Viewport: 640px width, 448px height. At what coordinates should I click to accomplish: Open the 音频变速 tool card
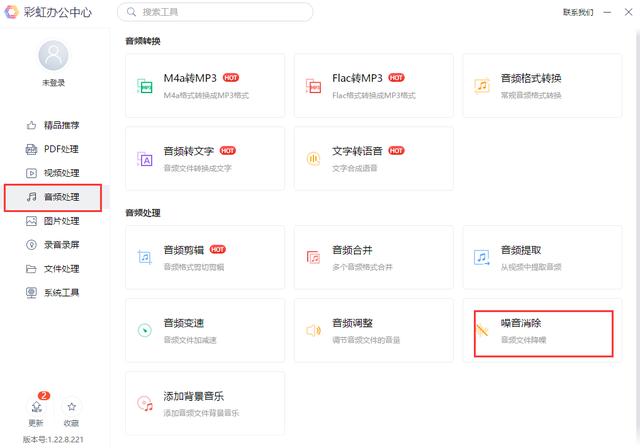205,330
